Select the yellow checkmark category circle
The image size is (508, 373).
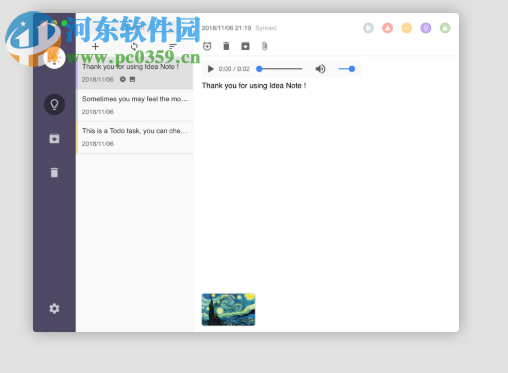tap(407, 28)
